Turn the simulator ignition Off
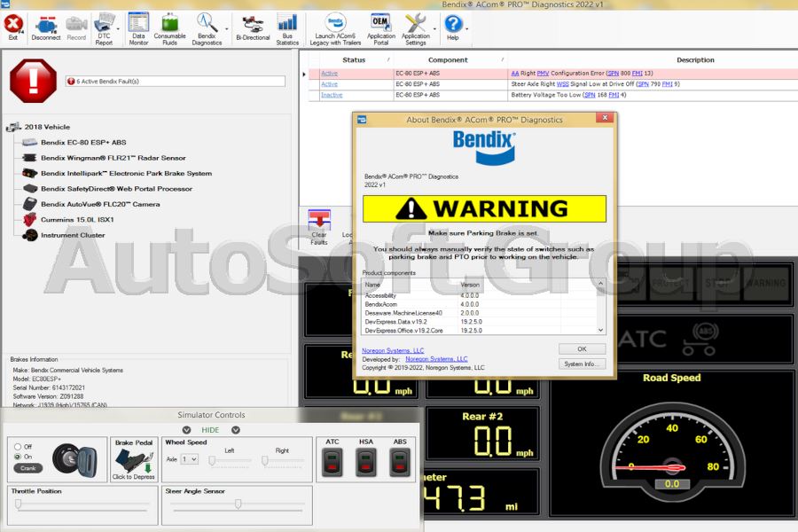 tap(20, 448)
